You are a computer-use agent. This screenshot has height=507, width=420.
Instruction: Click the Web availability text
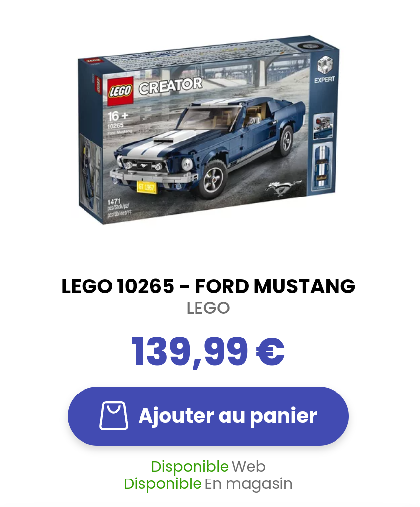tap(249, 467)
